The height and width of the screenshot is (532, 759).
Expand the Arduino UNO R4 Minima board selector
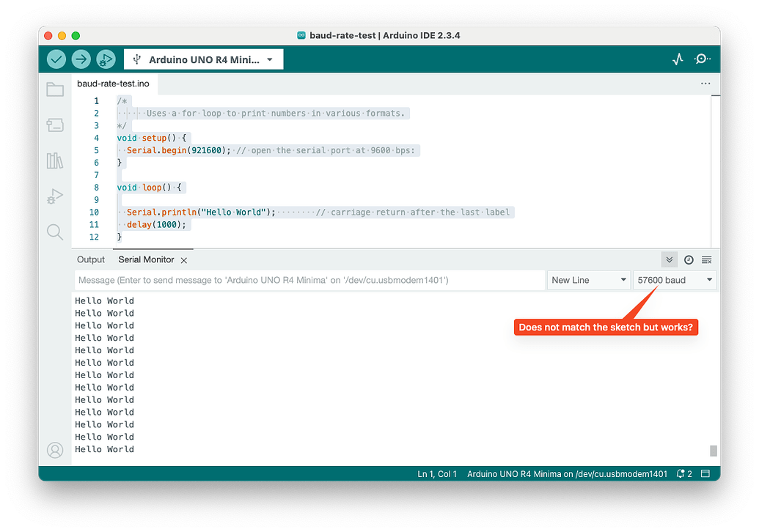pos(203,59)
